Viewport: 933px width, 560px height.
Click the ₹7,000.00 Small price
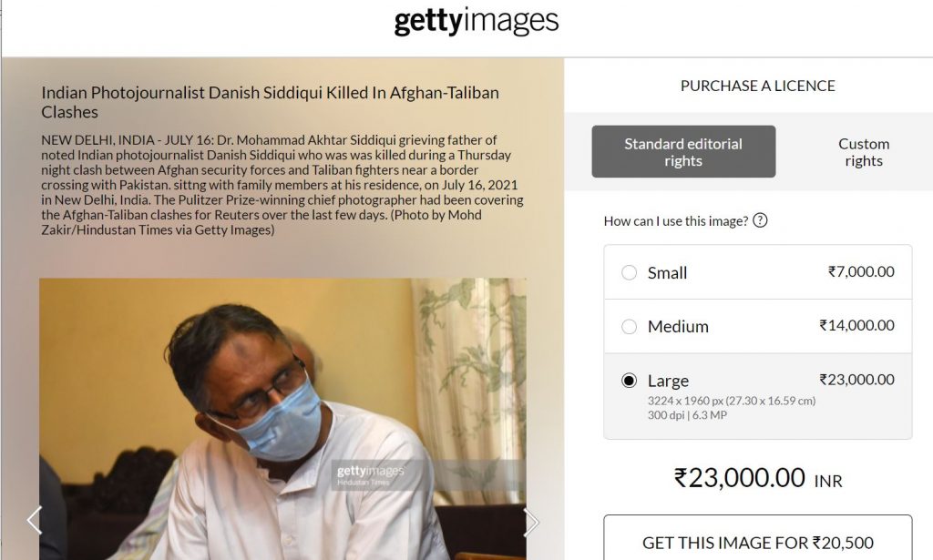860,271
